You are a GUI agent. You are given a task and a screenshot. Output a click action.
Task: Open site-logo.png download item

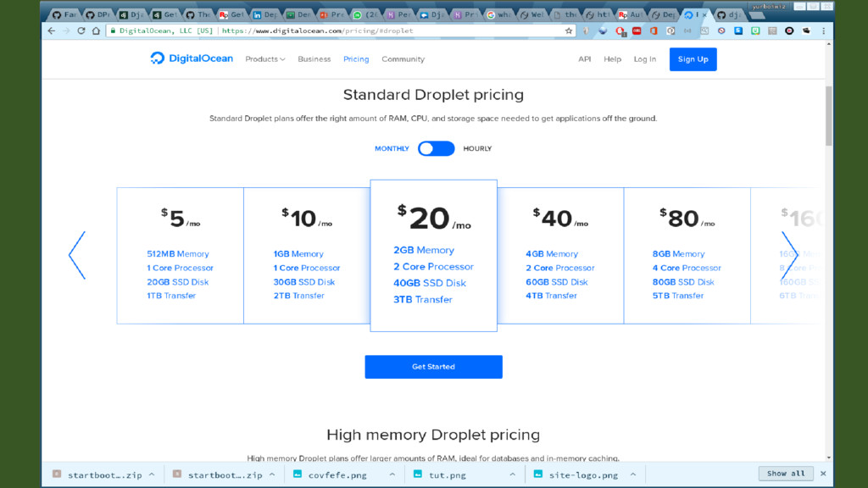tap(583, 474)
